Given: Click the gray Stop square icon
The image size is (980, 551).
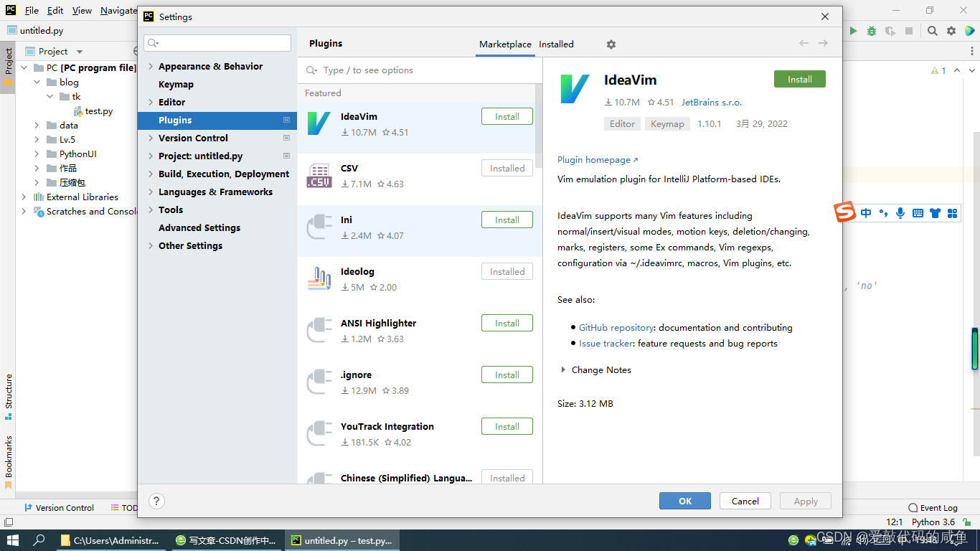Looking at the screenshot, I should [x=909, y=31].
